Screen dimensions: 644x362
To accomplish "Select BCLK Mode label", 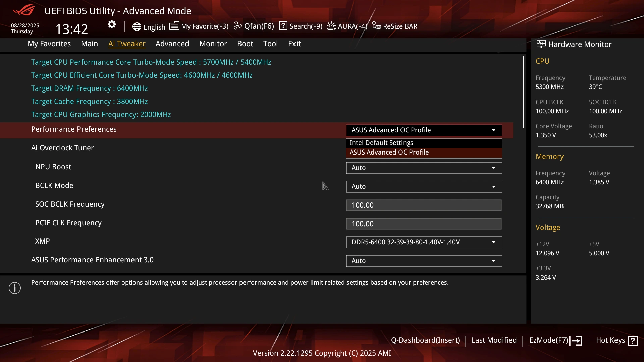I will pyautogui.click(x=54, y=186).
